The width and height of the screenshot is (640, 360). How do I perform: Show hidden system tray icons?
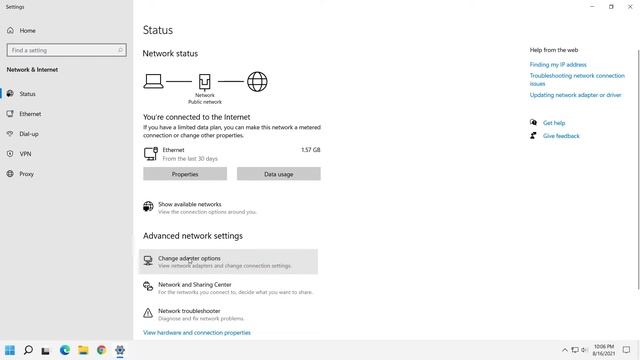pyautogui.click(x=565, y=350)
